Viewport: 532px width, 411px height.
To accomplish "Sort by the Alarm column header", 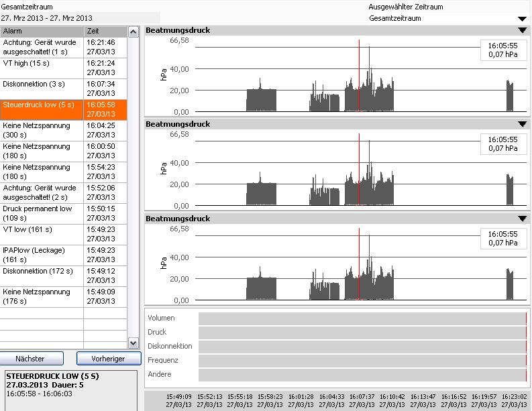I will 42,32.
